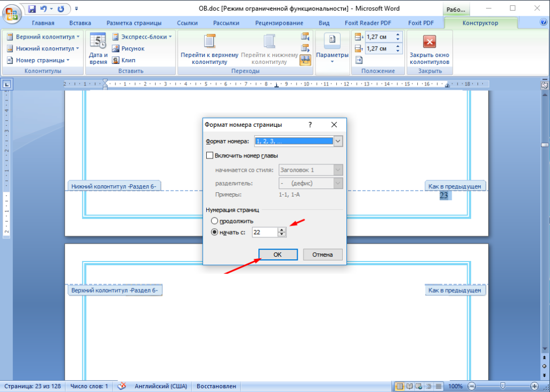Increase начать с value with up arrow
This screenshot has width=550, height=392.
(282, 230)
